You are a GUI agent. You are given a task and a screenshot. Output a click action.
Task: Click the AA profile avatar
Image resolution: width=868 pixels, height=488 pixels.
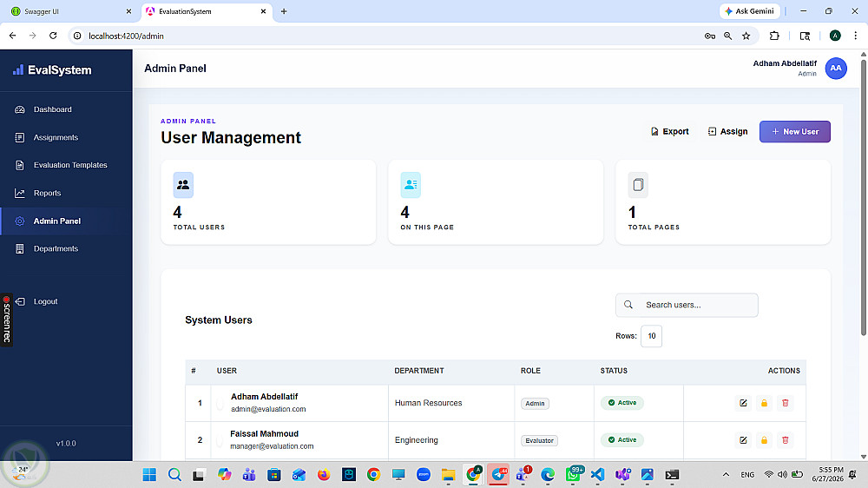(836, 68)
